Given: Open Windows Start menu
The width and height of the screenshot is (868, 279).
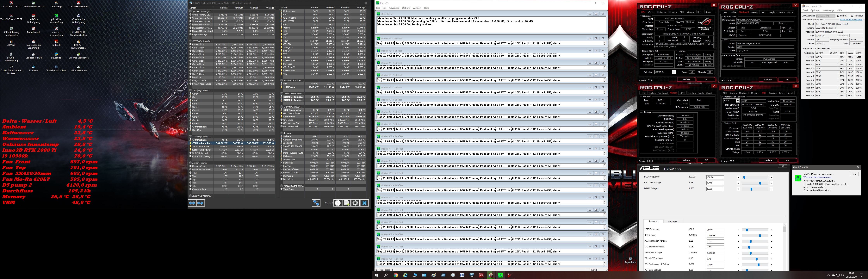Looking at the screenshot, I should (376, 275).
